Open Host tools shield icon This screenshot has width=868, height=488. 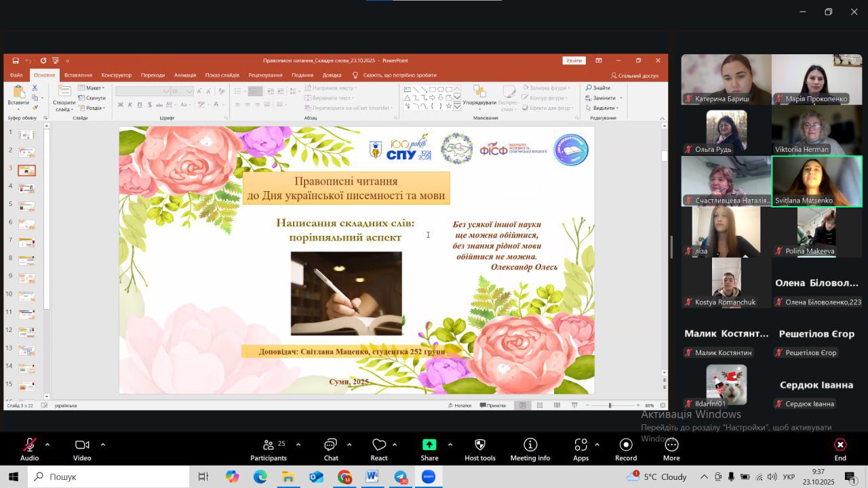pos(480,445)
